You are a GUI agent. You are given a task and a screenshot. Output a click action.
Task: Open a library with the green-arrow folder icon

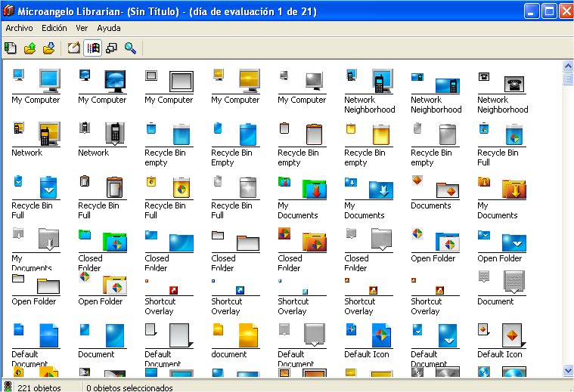pyautogui.click(x=29, y=48)
